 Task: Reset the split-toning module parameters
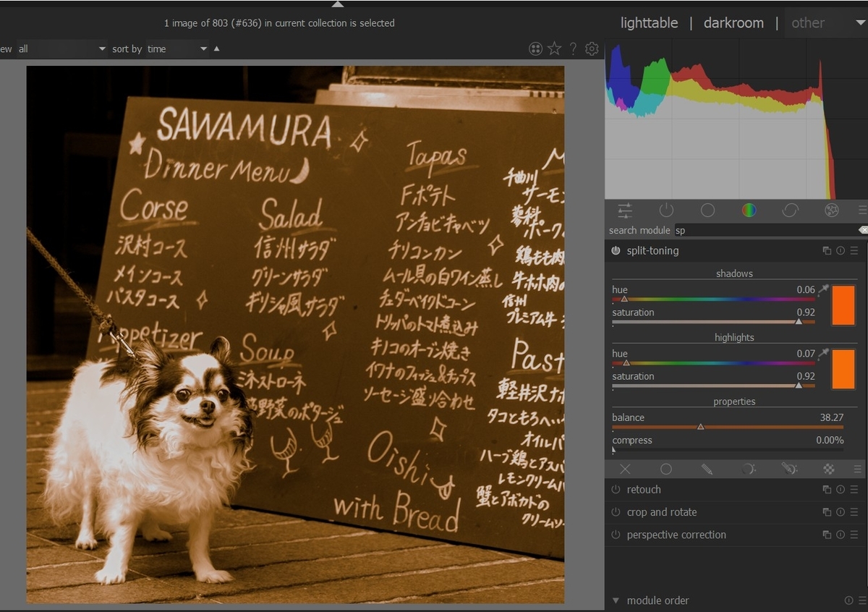pyautogui.click(x=841, y=250)
